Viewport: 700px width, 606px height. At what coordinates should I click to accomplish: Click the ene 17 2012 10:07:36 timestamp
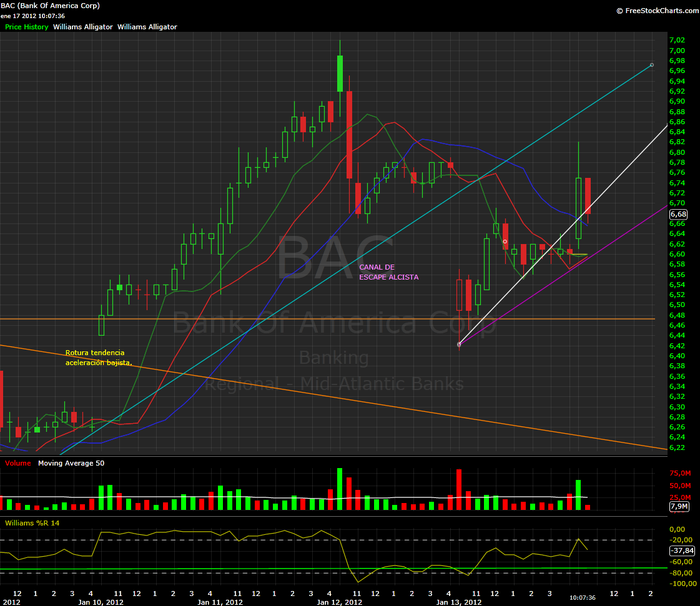[x=32, y=16]
